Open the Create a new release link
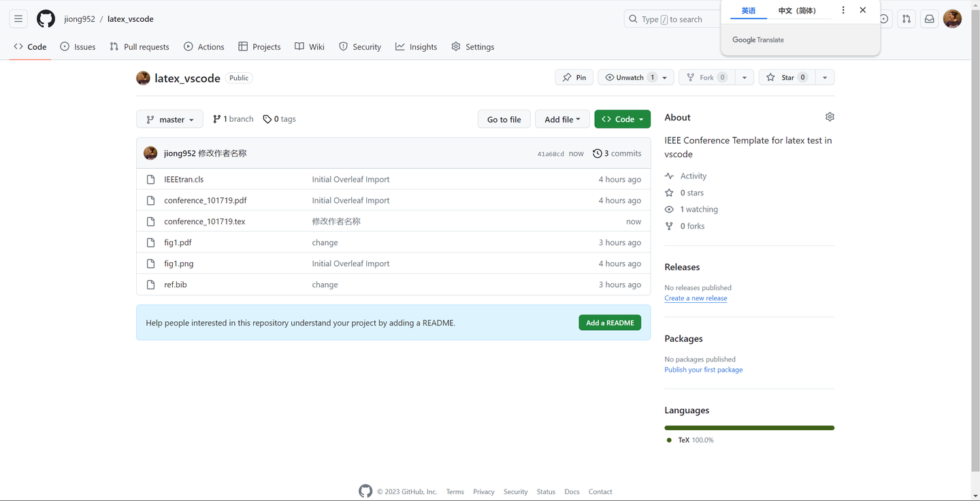Image resolution: width=980 pixels, height=501 pixels. tap(696, 297)
